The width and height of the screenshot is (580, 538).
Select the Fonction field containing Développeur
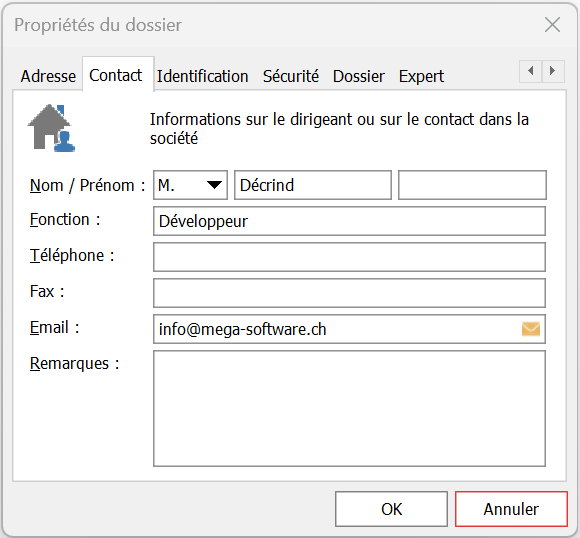coord(350,221)
